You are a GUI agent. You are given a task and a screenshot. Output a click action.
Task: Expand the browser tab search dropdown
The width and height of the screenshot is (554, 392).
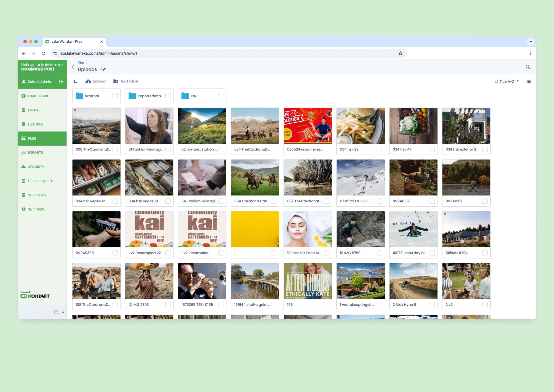(x=531, y=42)
